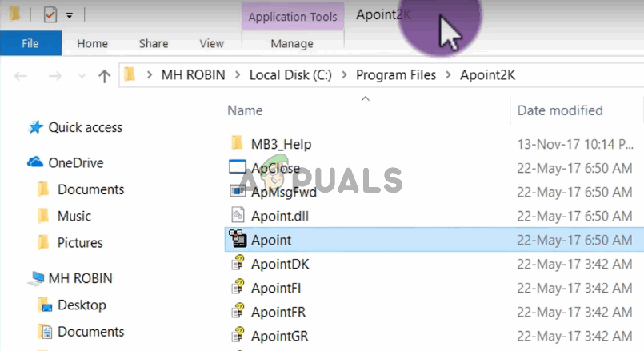The height and width of the screenshot is (351, 644).
Task: Switch to the Share ribbon tab
Action: point(153,43)
